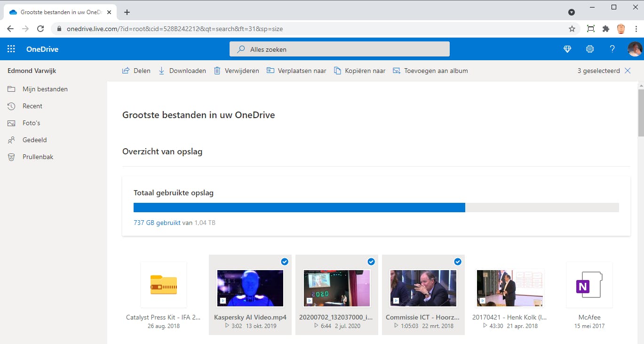Open the Microsoft app launcher grid
The image size is (644, 344).
click(x=11, y=49)
